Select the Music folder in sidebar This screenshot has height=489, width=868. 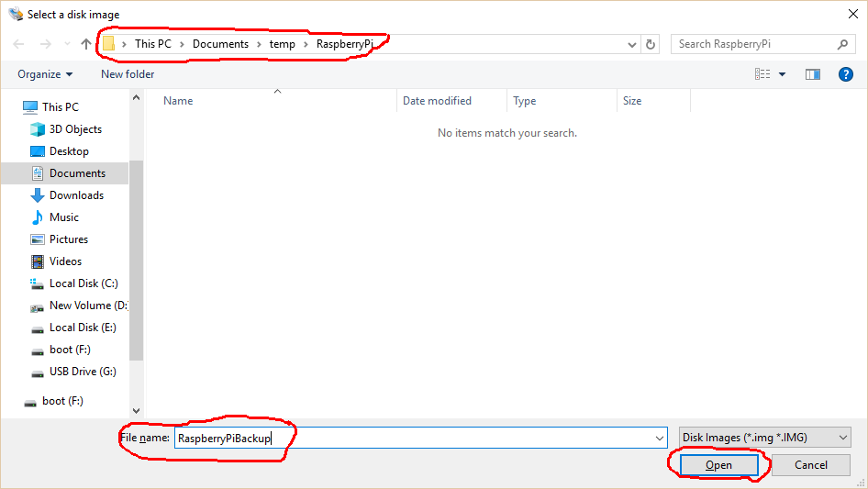pos(63,217)
